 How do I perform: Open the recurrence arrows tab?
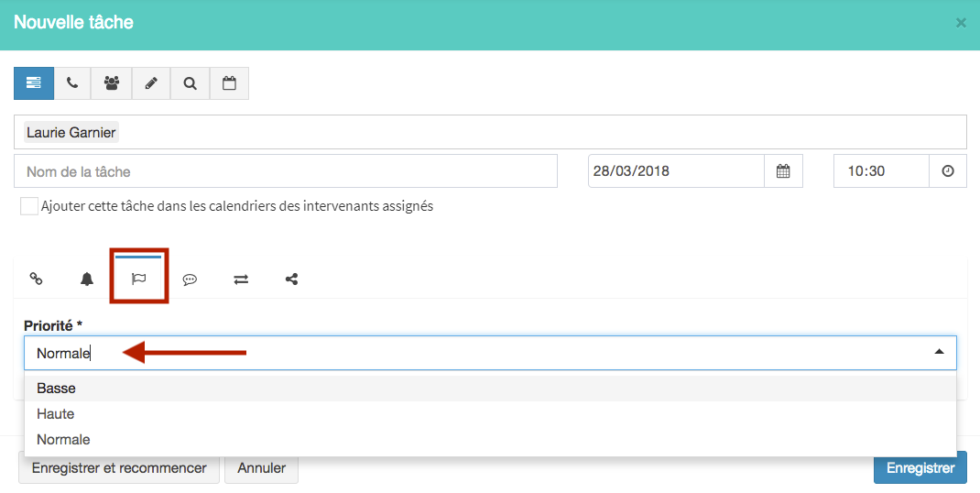241,279
